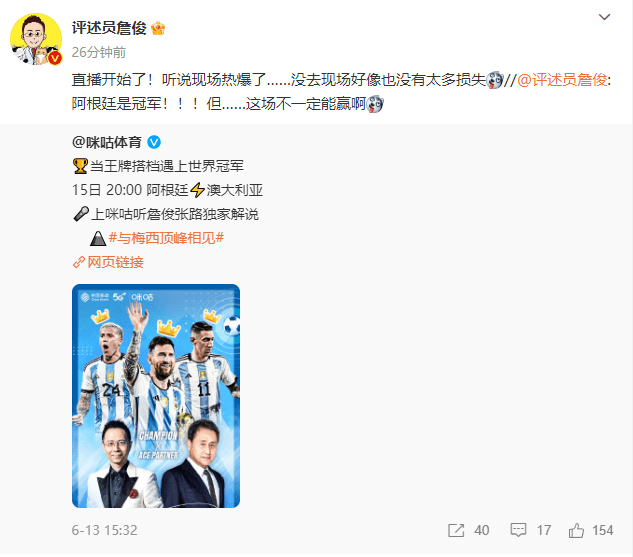
Task: Open the @咪咕体育 reposted author link
Action: tap(107, 142)
